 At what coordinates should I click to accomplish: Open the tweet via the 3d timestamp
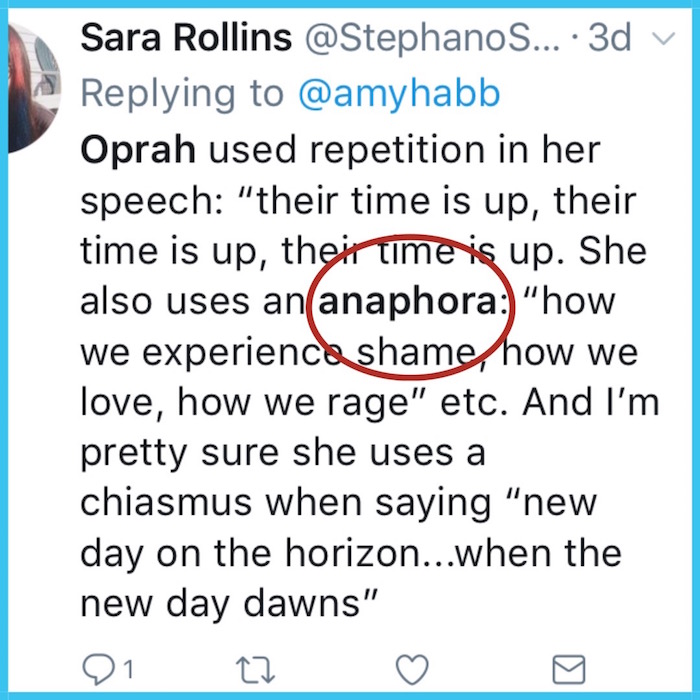point(610,38)
